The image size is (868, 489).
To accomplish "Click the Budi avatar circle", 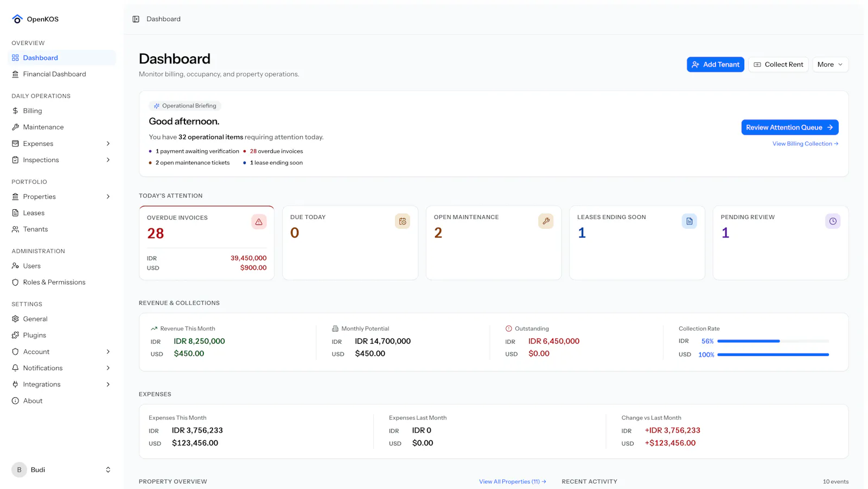I will (19, 470).
